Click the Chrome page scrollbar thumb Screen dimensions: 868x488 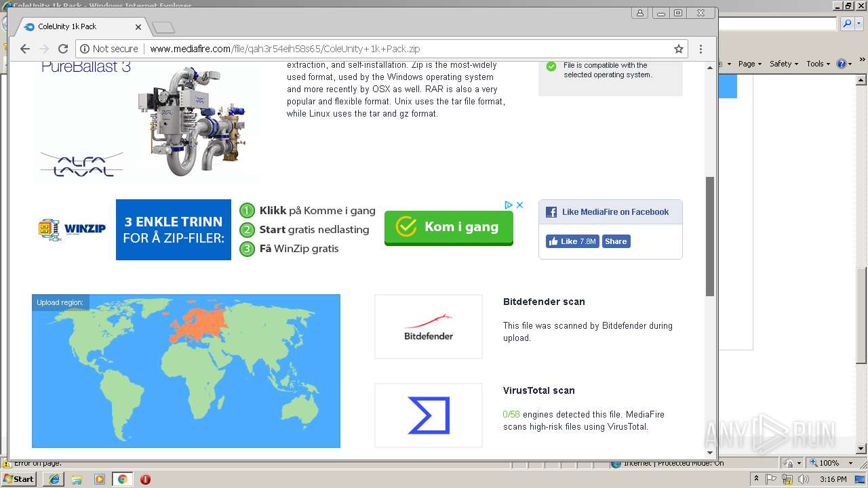(710, 237)
